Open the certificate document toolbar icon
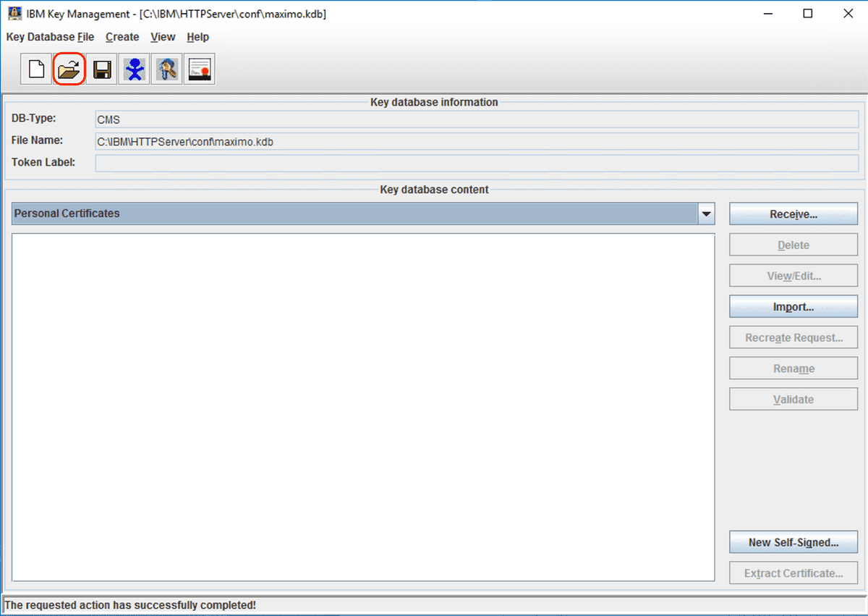 tap(199, 68)
